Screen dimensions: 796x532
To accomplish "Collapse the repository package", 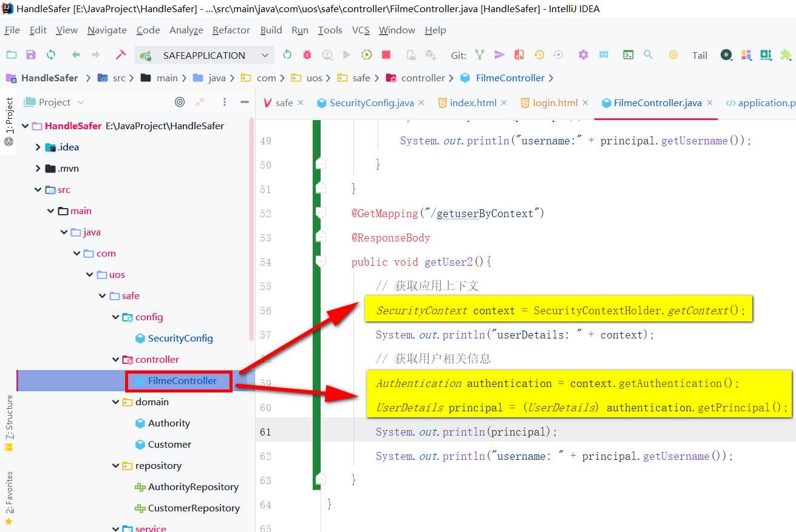I will tap(115, 466).
